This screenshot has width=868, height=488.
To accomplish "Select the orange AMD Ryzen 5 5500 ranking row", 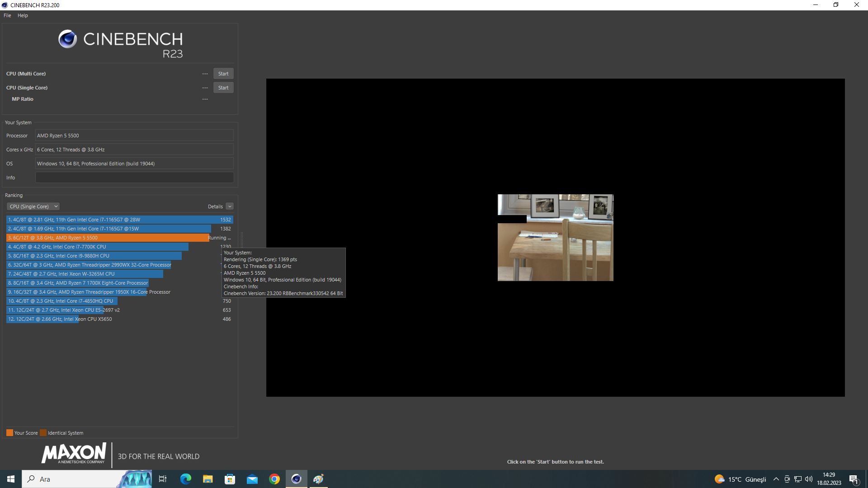I will click(x=120, y=238).
